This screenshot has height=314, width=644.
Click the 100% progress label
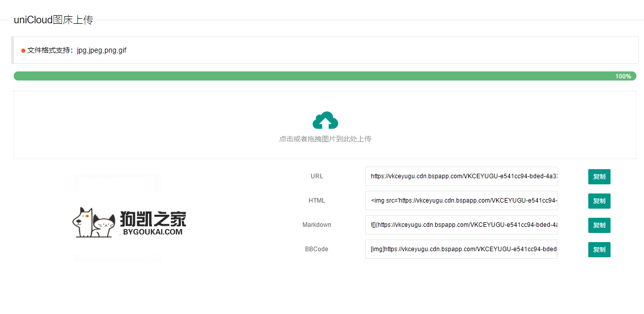(x=623, y=76)
